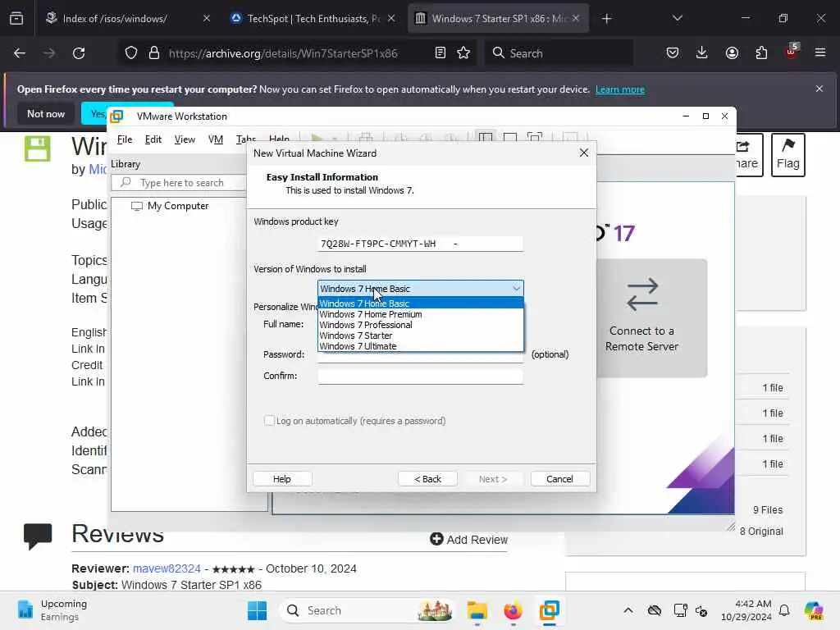Image resolution: width=840 pixels, height=630 pixels.
Task: Open list all tabs chevron
Action: pos(677,19)
